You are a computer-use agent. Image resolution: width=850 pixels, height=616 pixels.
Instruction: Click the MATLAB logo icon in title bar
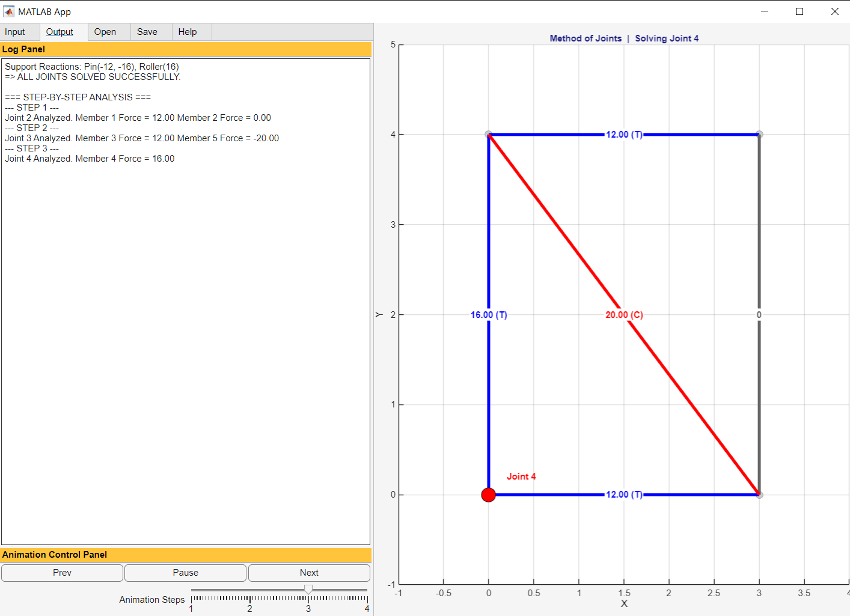click(8, 11)
